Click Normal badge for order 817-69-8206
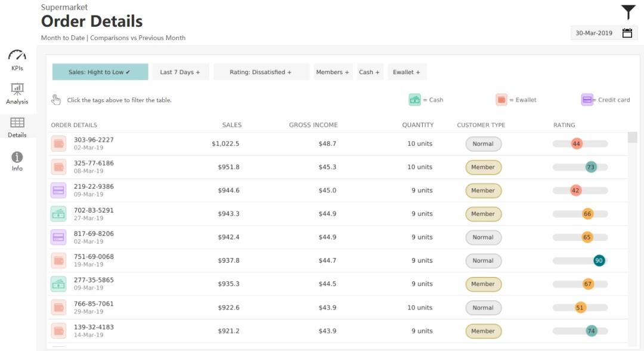 (484, 237)
